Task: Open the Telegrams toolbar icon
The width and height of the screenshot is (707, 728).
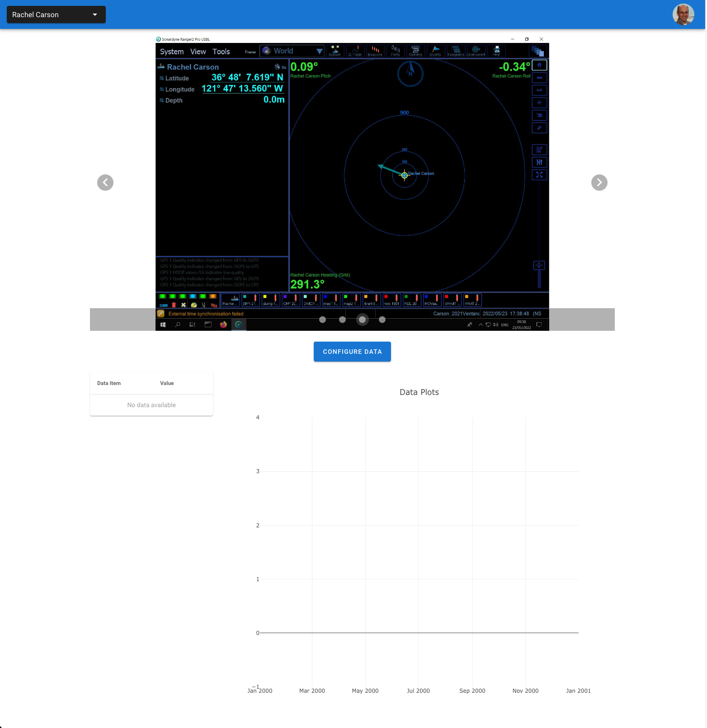Action: pyautogui.click(x=456, y=51)
